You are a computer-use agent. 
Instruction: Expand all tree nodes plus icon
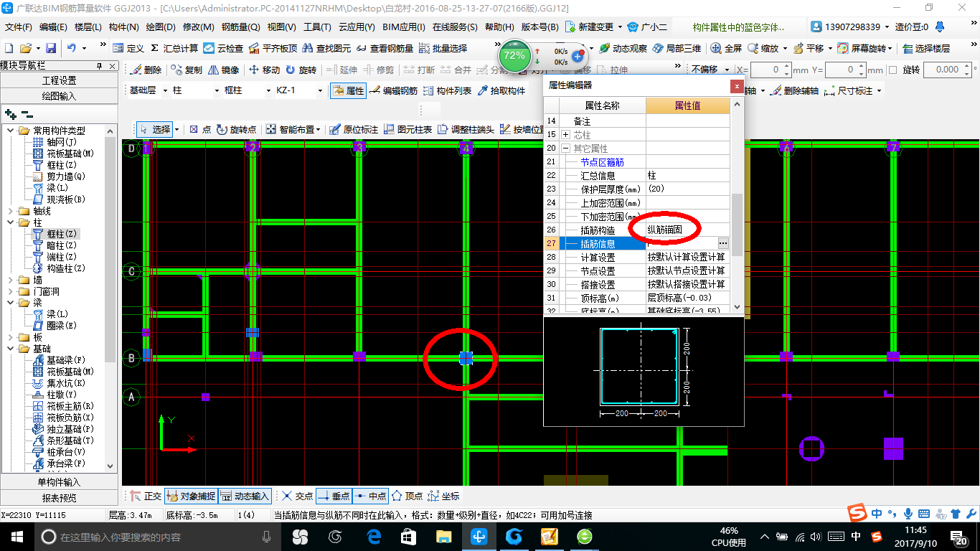10,113
